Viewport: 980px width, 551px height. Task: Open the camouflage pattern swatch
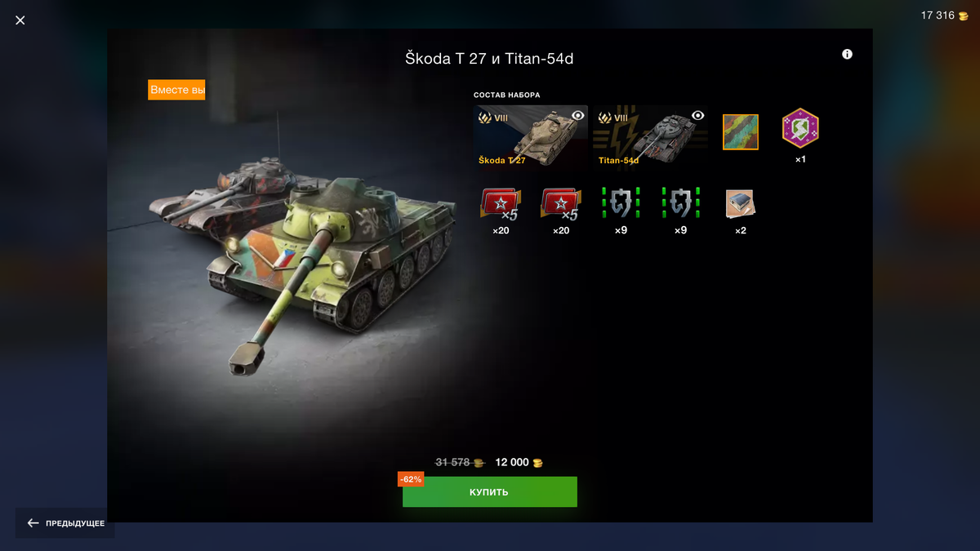pos(741,132)
